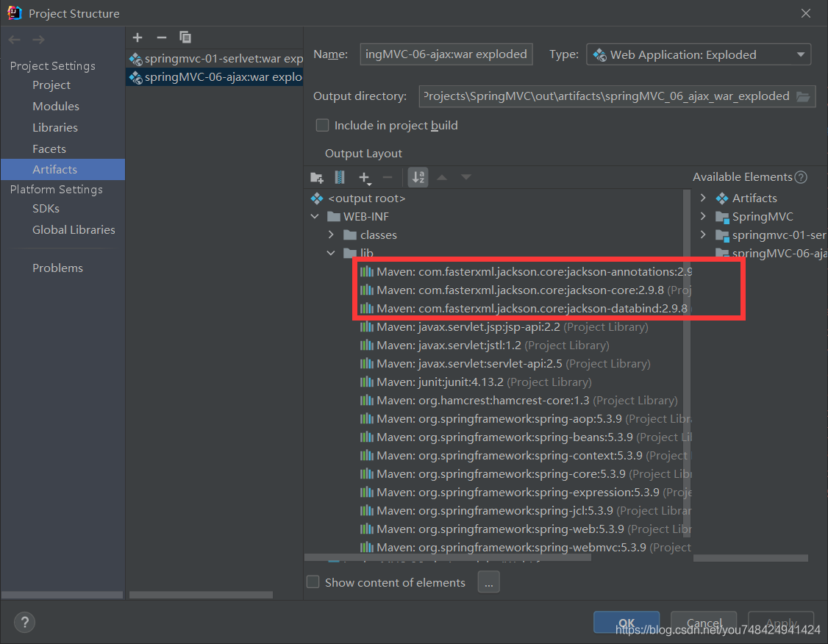Select the Artifacts settings page
The image size is (828, 644).
pos(63,169)
